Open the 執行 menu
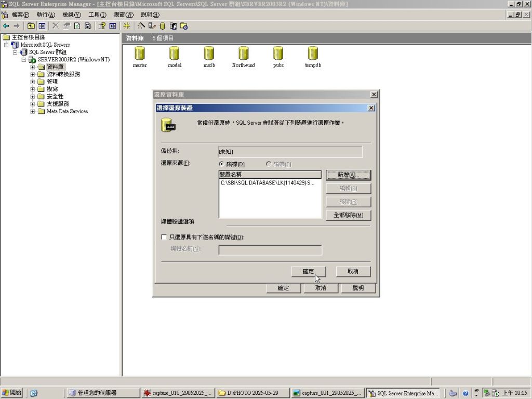This screenshot has width=532, height=399. [46, 15]
